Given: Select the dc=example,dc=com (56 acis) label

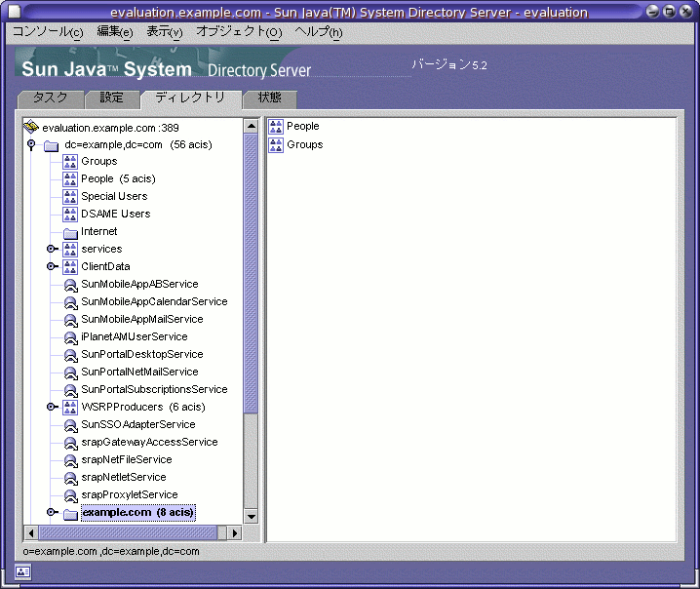Looking at the screenshot, I should (138, 145).
